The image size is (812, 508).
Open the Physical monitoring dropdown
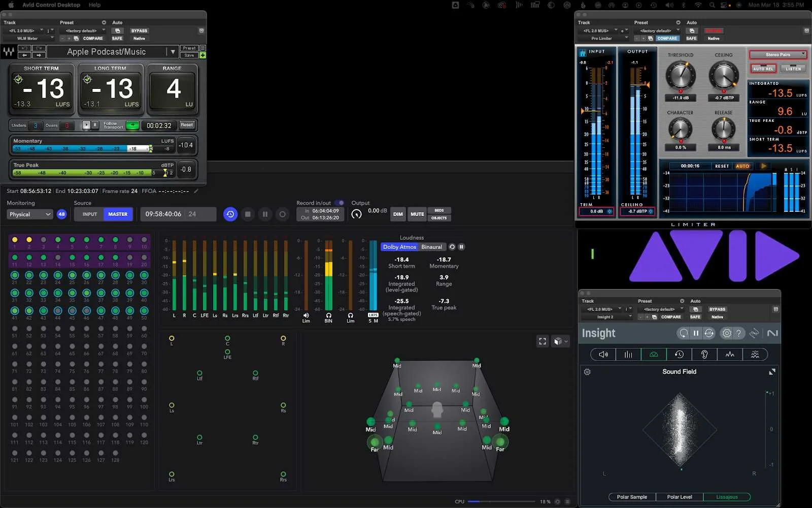tap(29, 214)
